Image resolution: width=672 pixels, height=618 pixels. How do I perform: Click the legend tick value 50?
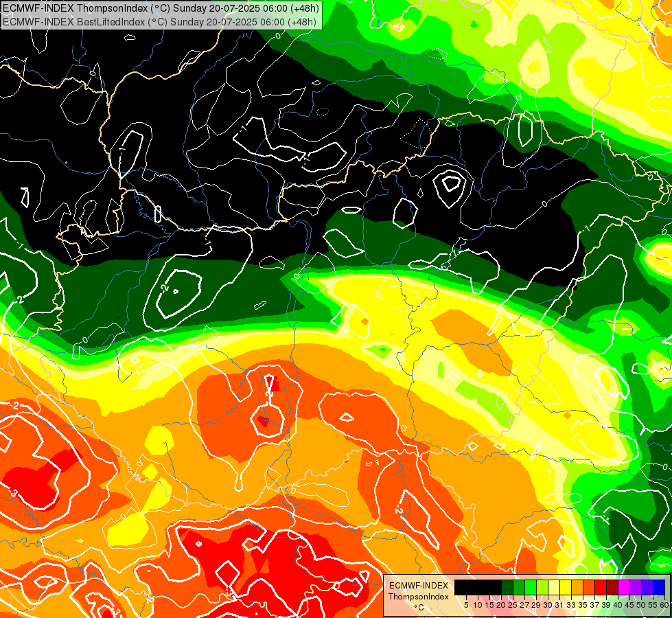641,605
